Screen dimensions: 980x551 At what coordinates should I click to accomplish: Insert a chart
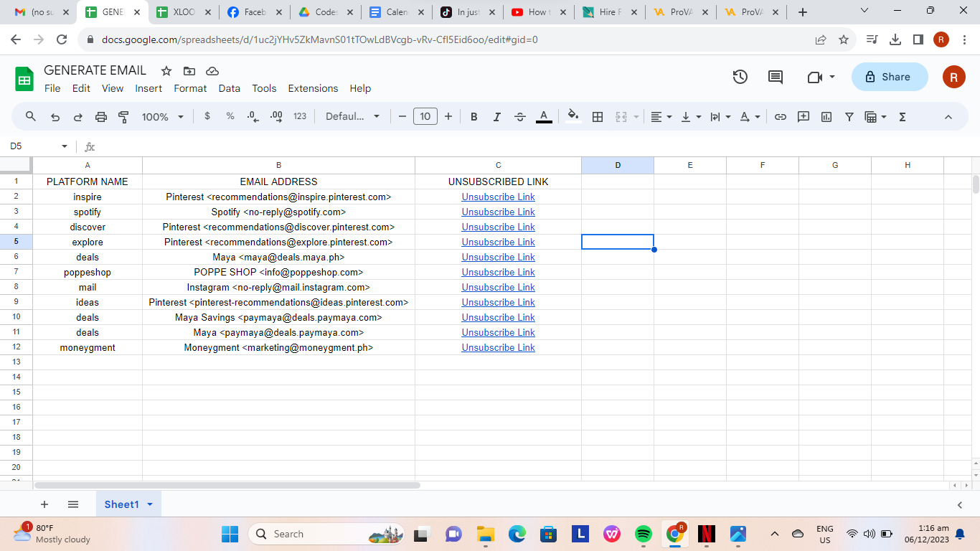pyautogui.click(x=826, y=116)
